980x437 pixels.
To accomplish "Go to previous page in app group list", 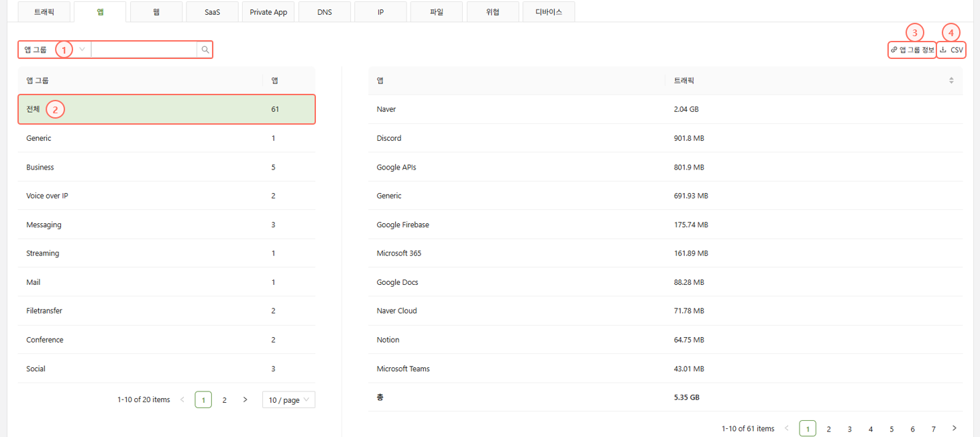I will (x=182, y=400).
